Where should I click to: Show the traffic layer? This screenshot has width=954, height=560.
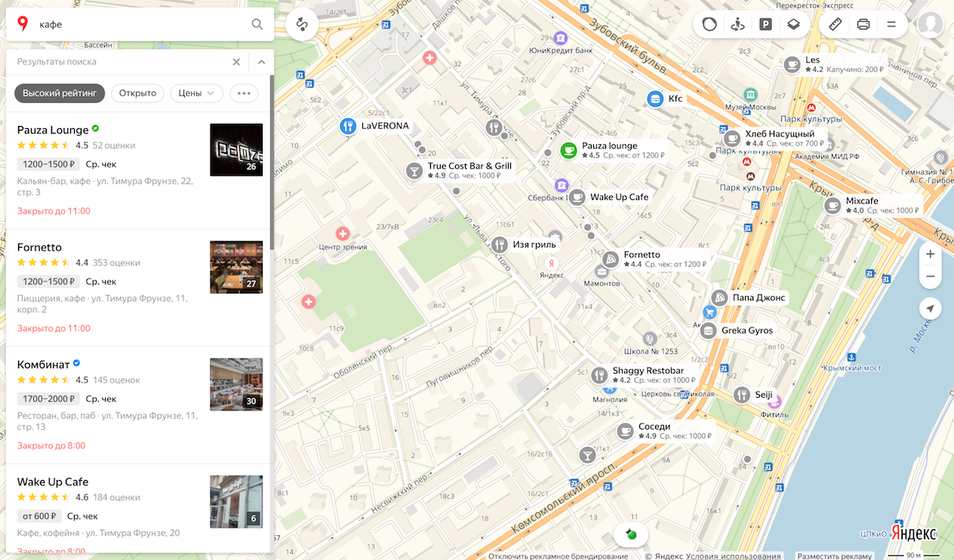click(709, 24)
